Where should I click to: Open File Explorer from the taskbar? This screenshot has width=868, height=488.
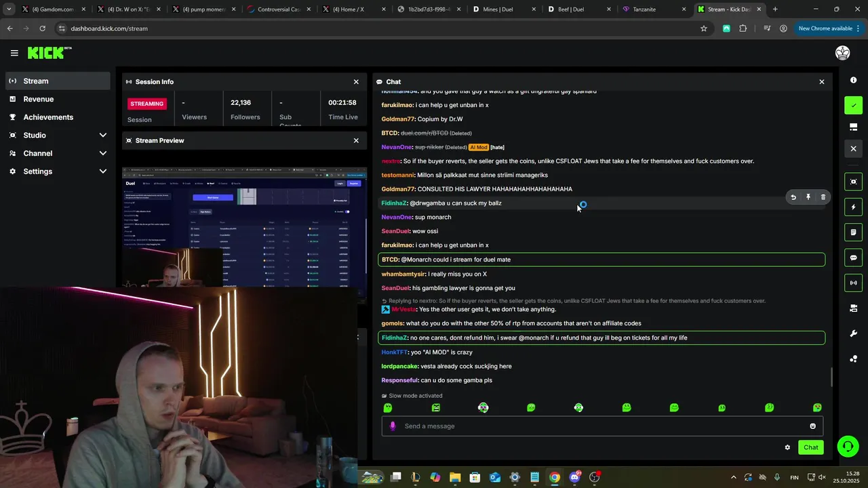tap(455, 477)
